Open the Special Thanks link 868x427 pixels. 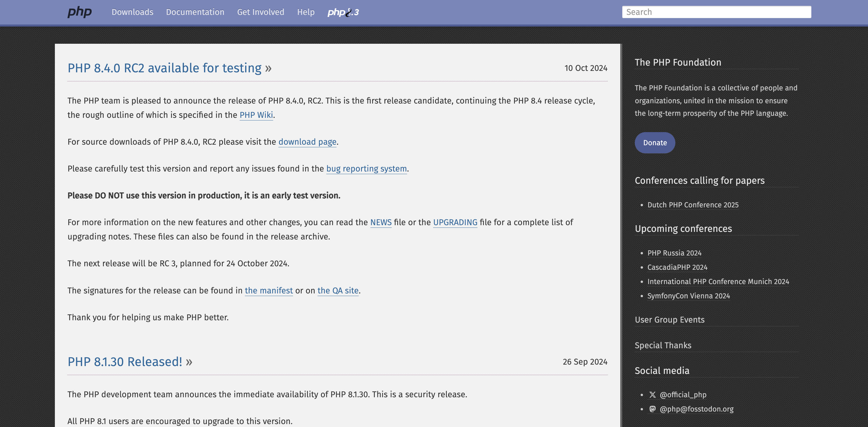point(663,346)
